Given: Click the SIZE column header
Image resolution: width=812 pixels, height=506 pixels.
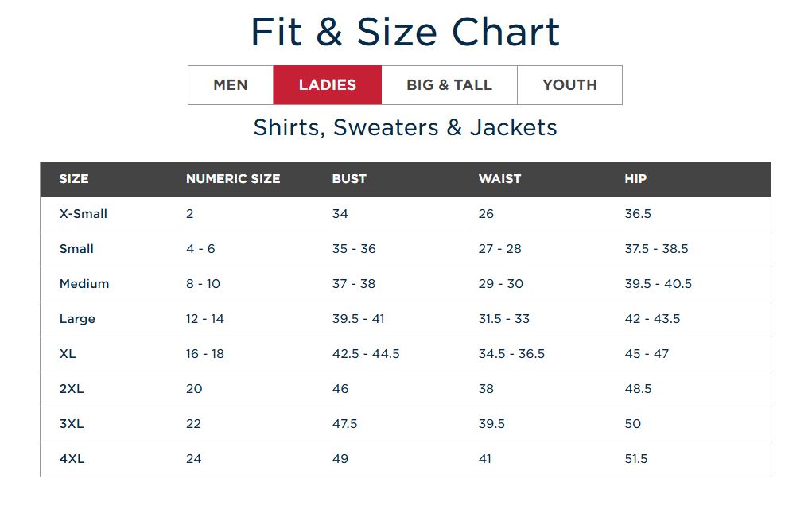Looking at the screenshot, I should [73, 179].
